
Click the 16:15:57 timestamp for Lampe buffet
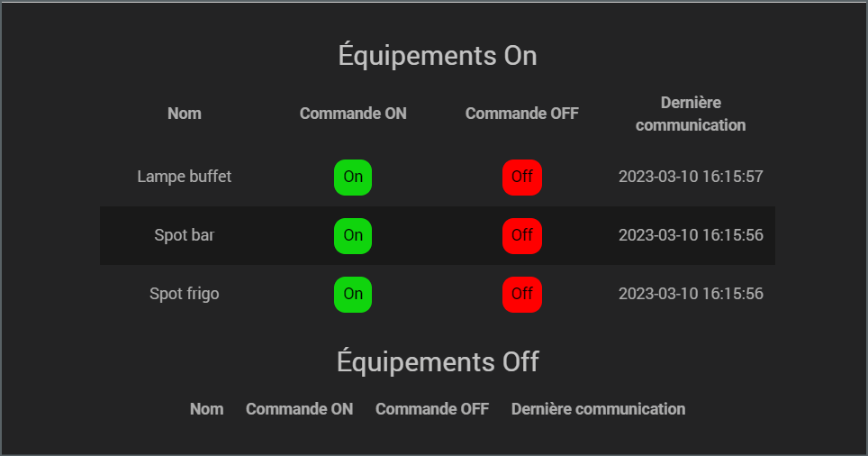coord(691,177)
